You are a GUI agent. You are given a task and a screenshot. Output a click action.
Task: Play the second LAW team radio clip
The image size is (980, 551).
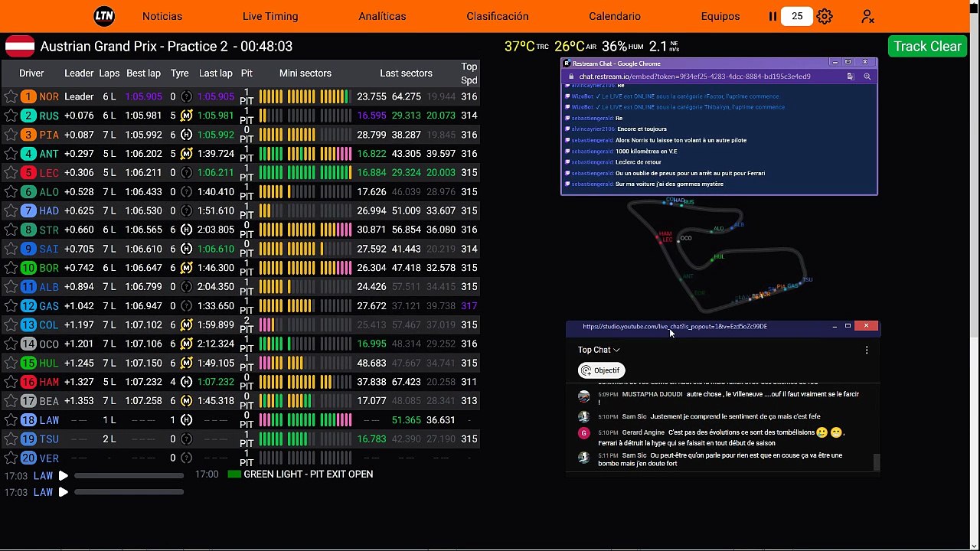coord(64,492)
